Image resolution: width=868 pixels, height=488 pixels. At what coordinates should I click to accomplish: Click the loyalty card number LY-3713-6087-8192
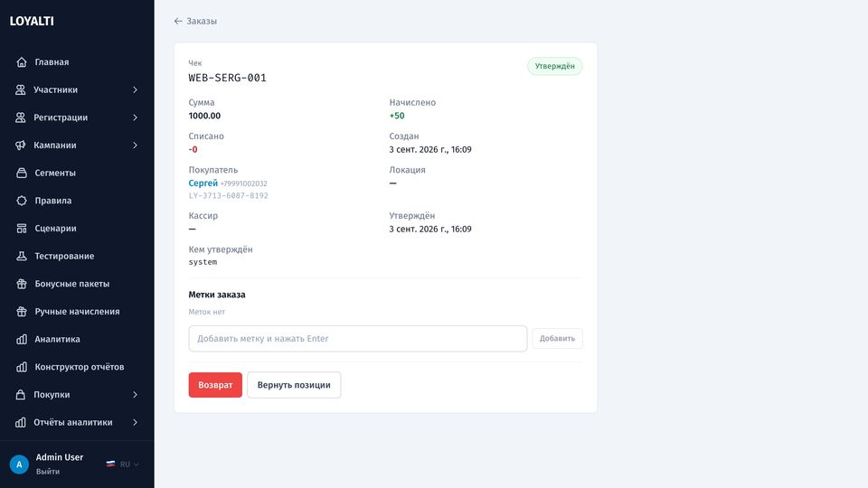coord(228,196)
